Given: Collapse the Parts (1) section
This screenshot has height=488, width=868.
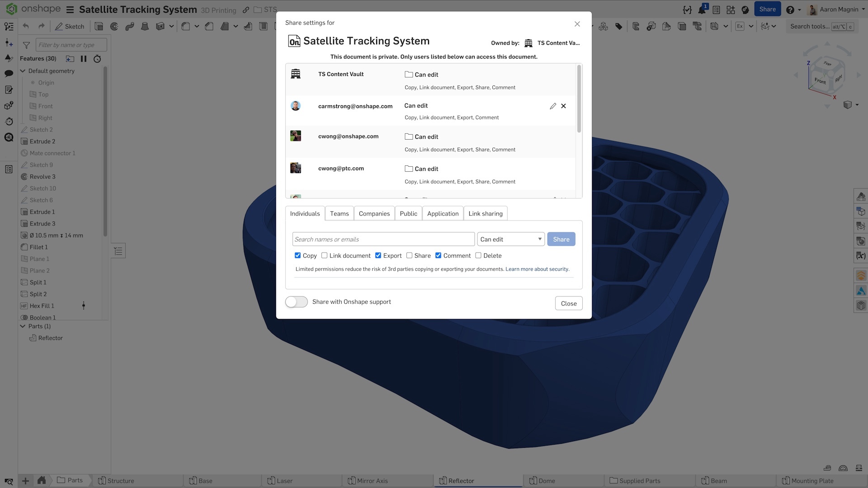Looking at the screenshot, I should 23,326.
